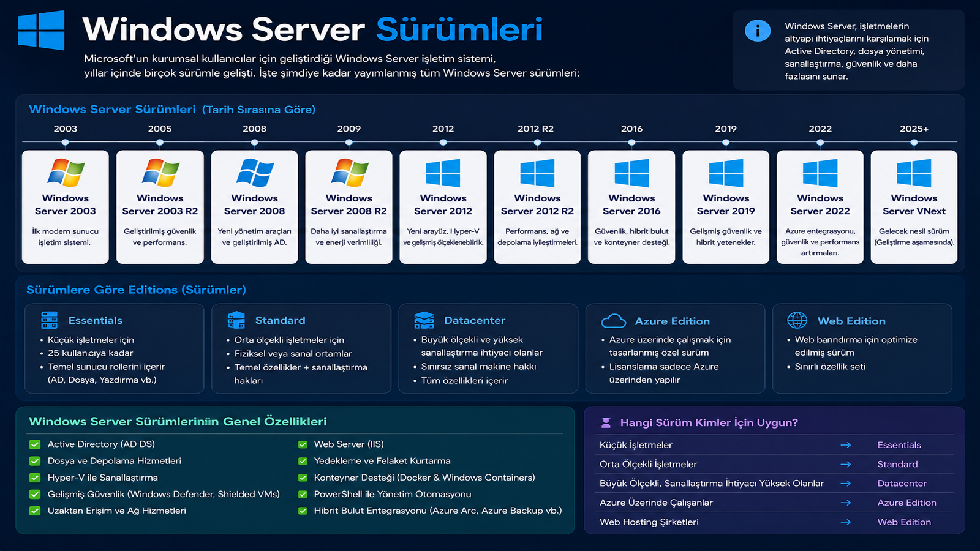Click "Güvenlik, hibrit bulut ve konteyner desteği." text
The height and width of the screenshot is (551, 980).
[x=631, y=237]
